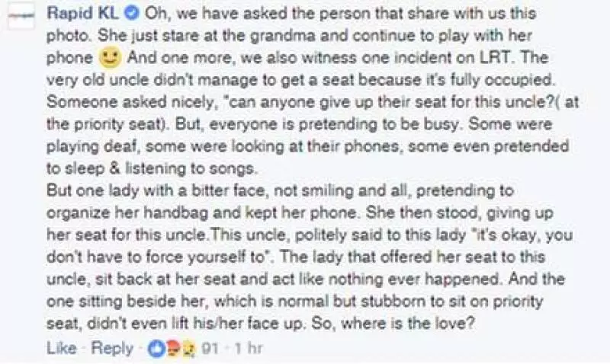
Task: Click the smiley emoji after "phone"
Action: [x=110, y=58]
